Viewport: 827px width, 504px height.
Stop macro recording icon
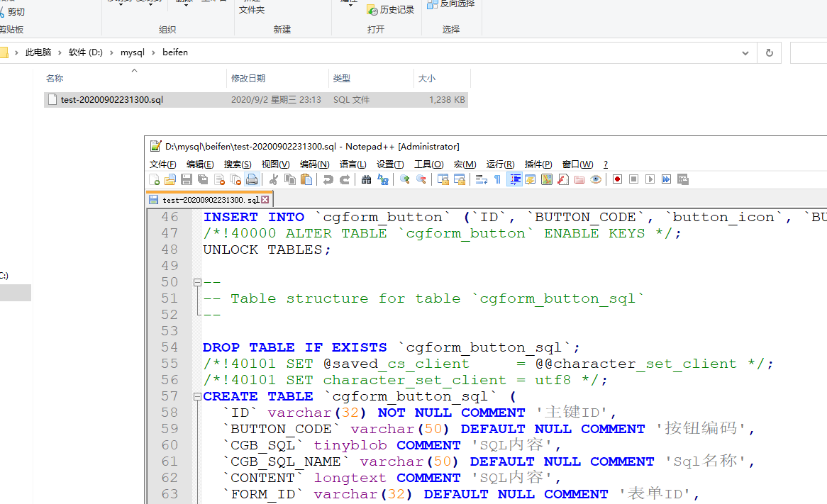point(634,180)
